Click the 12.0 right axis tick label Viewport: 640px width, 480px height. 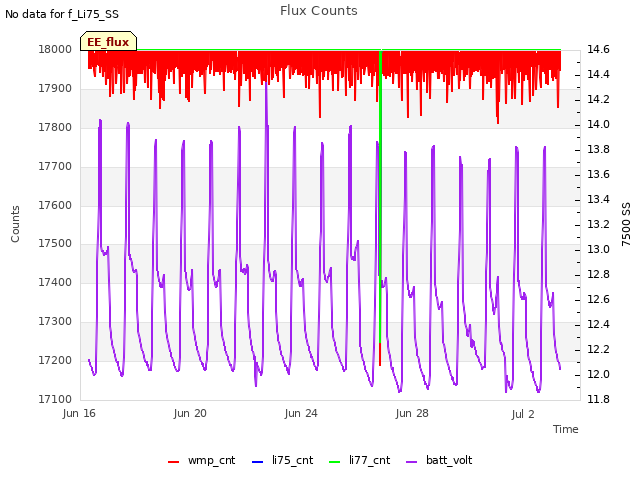point(598,374)
